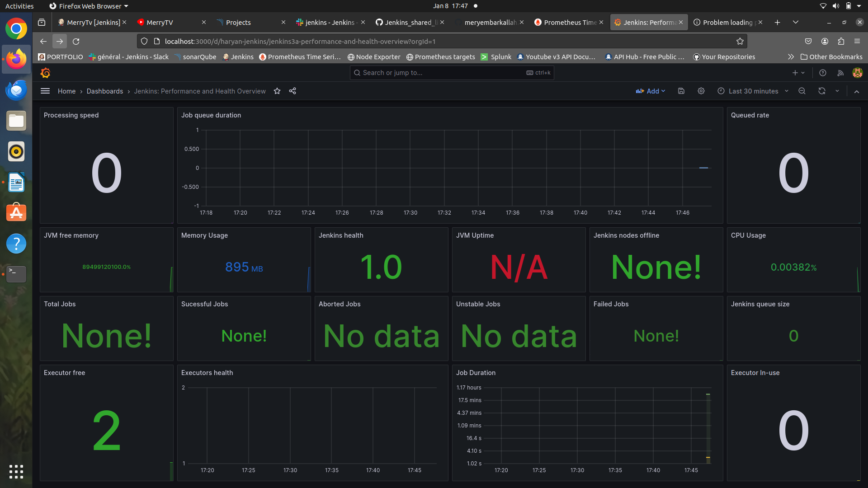Open Terminal from the Ubuntu dock
Viewport: 868px width, 488px height.
click(x=16, y=274)
